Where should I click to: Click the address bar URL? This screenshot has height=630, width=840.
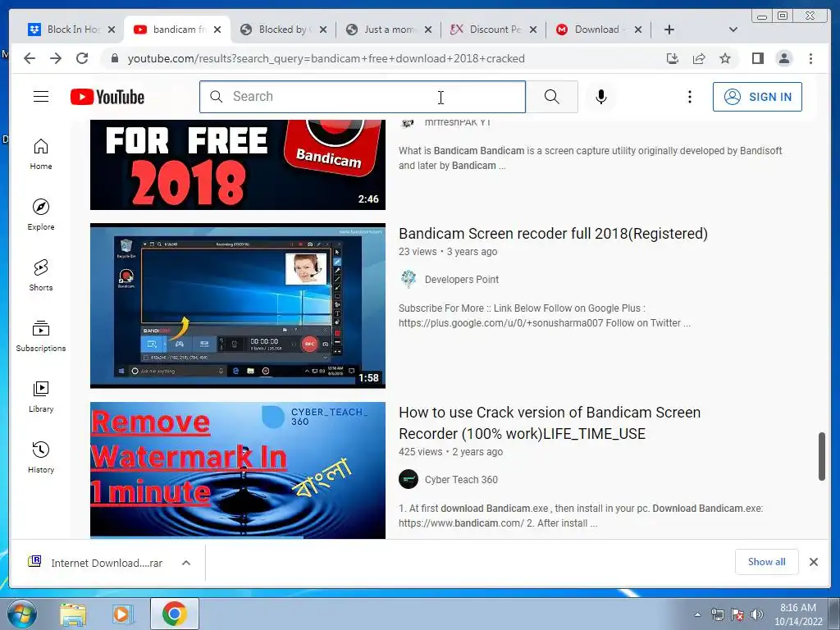click(326, 58)
